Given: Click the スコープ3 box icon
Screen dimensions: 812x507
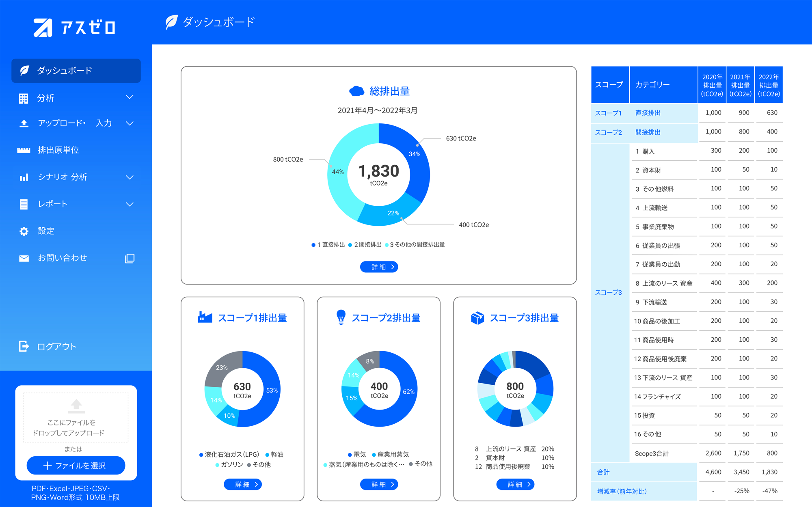Looking at the screenshot, I should [477, 318].
